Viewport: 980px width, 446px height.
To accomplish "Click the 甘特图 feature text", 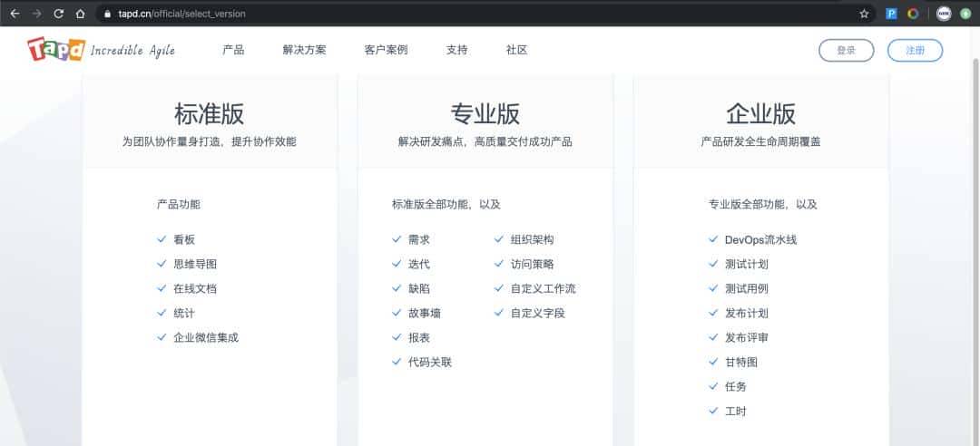I will point(741,363).
